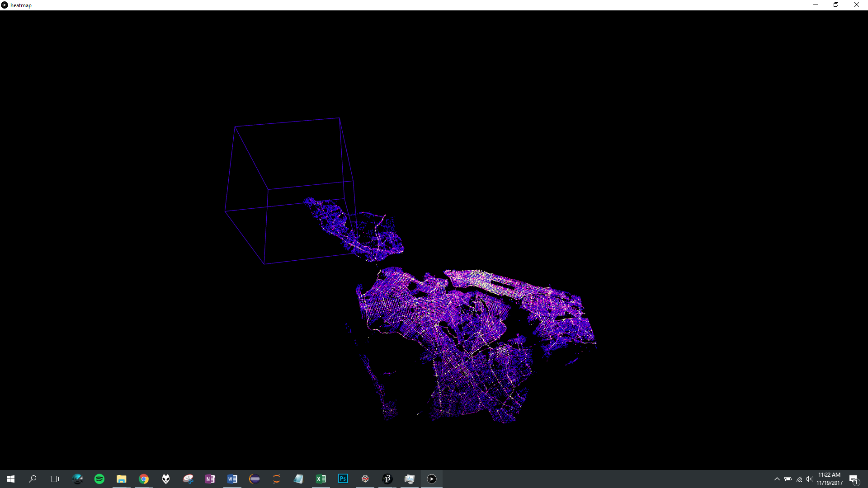Expand hidden system tray icons

[x=777, y=479]
